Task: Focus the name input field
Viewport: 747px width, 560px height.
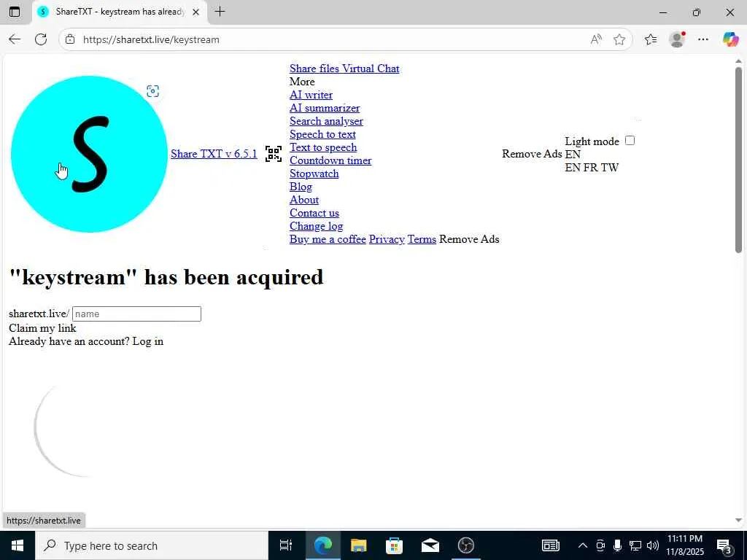Action: [136, 314]
